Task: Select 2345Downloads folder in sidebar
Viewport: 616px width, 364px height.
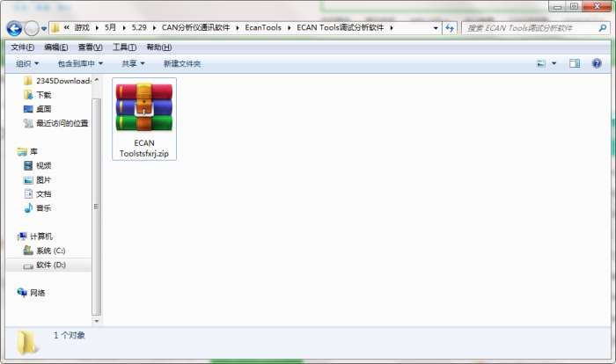Action: (x=58, y=81)
